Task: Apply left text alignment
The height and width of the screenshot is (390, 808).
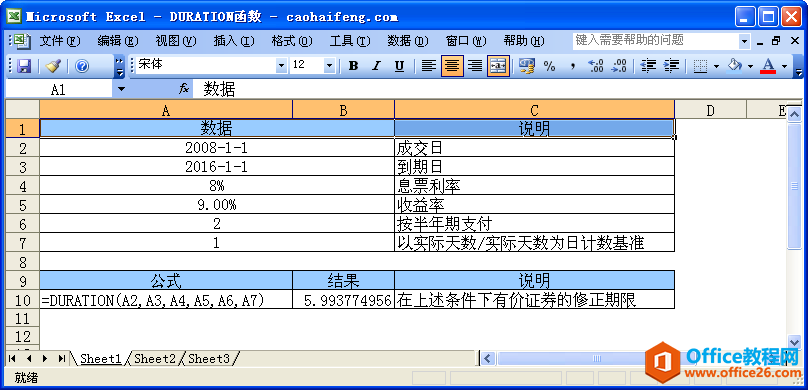Action: click(x=429, y=66)
